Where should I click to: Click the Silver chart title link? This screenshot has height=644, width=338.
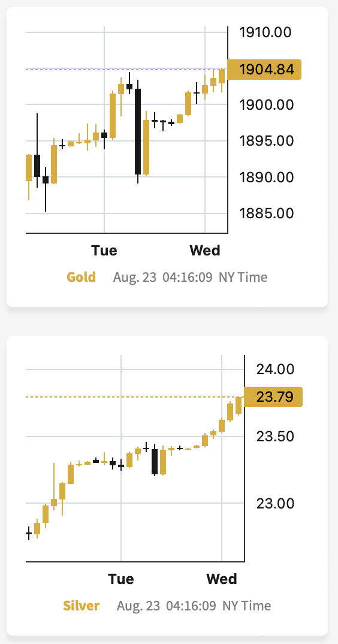pos(81,606)
